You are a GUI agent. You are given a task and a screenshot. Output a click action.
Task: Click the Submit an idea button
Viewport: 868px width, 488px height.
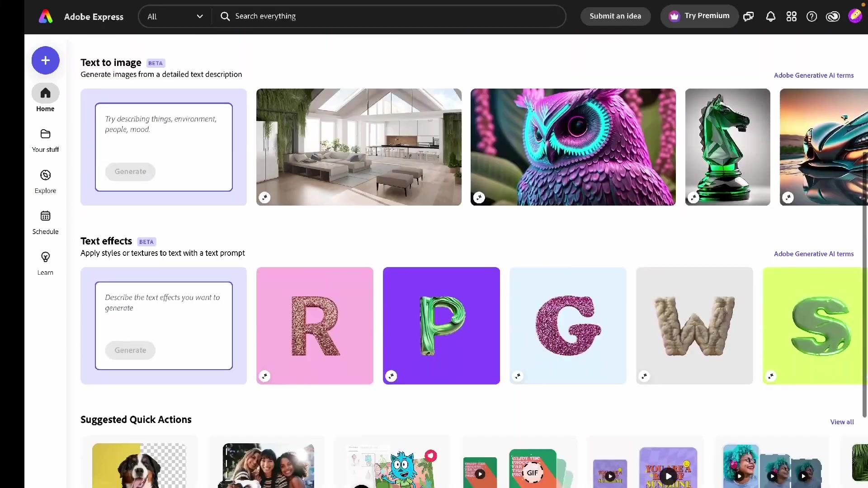(x=615, y=16)
